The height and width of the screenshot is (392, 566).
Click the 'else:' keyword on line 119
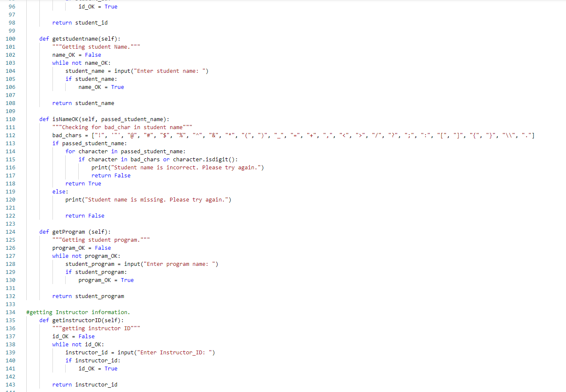point(60,192)
